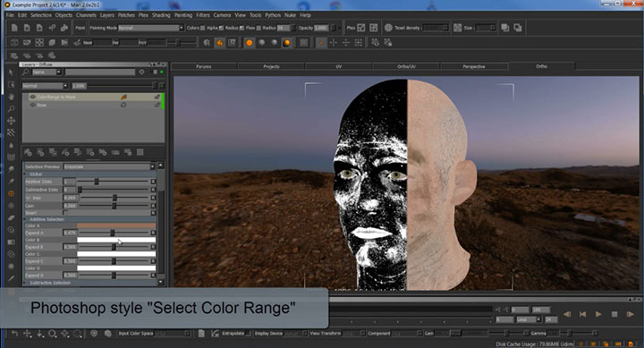Image resolution: width=644 pixels, height=348 pixels.
Task: Click the Opacity value field in paint toolbar
Action: tap(322, 28)
